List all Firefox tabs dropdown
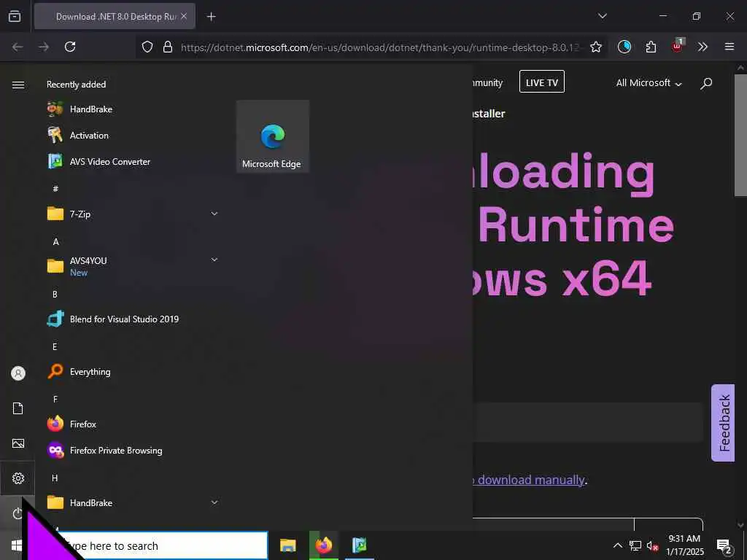Viewport: 747px width, 560px height. point(602,16)
